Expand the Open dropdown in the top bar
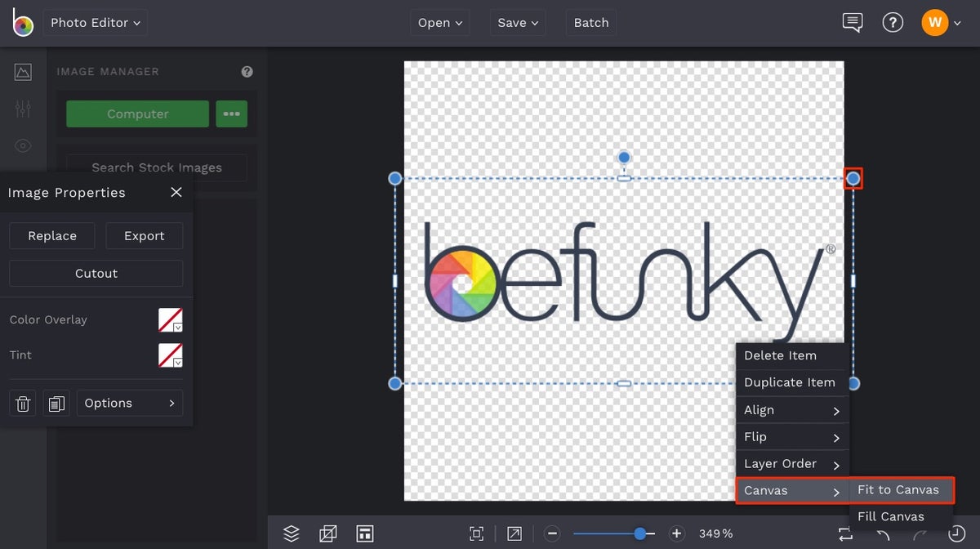 pyautogui.click(x=439, y=22)
